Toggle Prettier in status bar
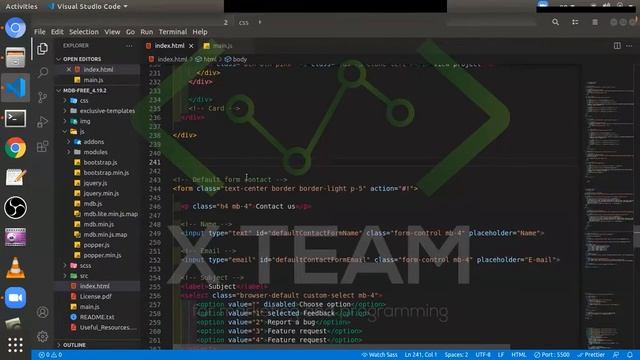Screen dimensions: 640x360 pyautogui.click(x=591, y=355)
